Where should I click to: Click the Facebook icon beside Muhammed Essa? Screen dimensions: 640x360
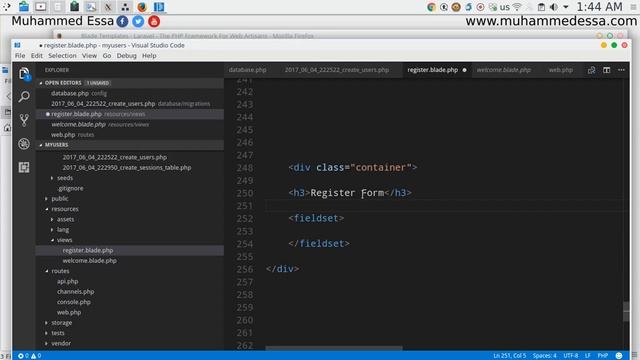[122, 21]
